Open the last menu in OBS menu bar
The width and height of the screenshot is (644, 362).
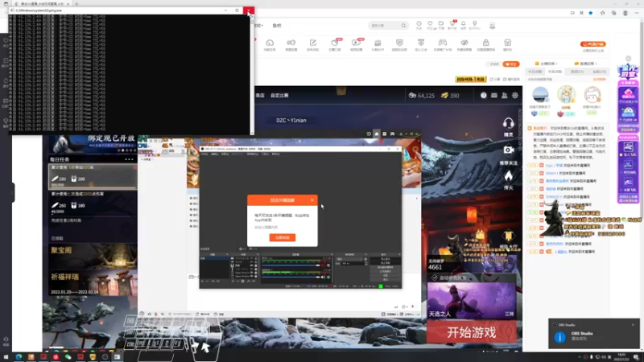pos(275,154)
